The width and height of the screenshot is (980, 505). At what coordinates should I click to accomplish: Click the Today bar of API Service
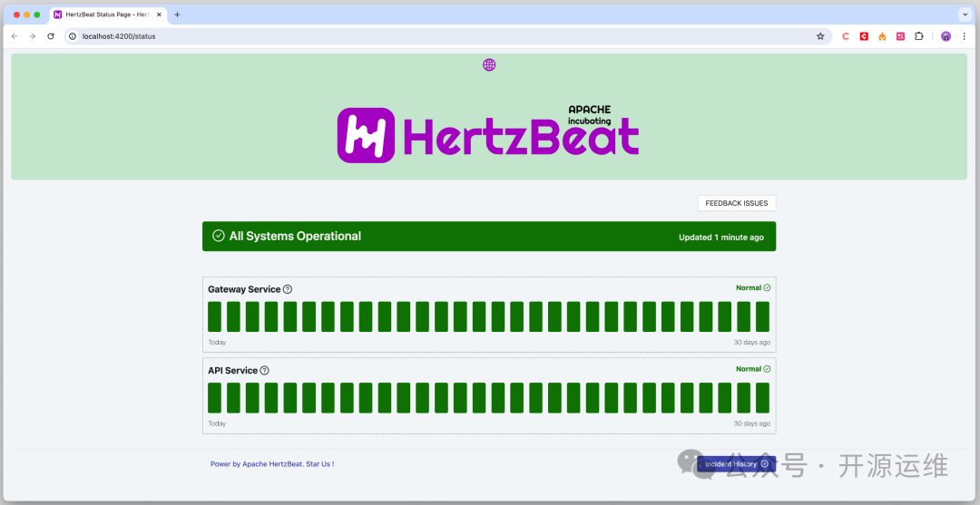click(x=214, y=398)
